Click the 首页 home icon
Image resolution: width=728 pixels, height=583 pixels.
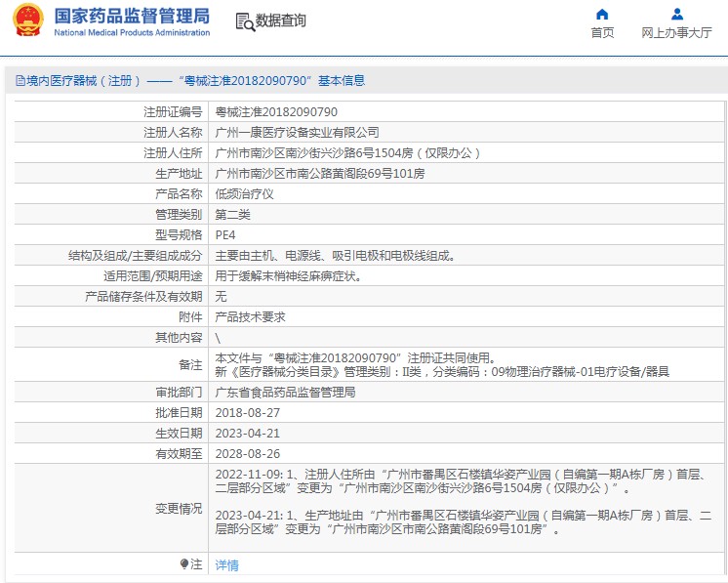coord(602,15)
